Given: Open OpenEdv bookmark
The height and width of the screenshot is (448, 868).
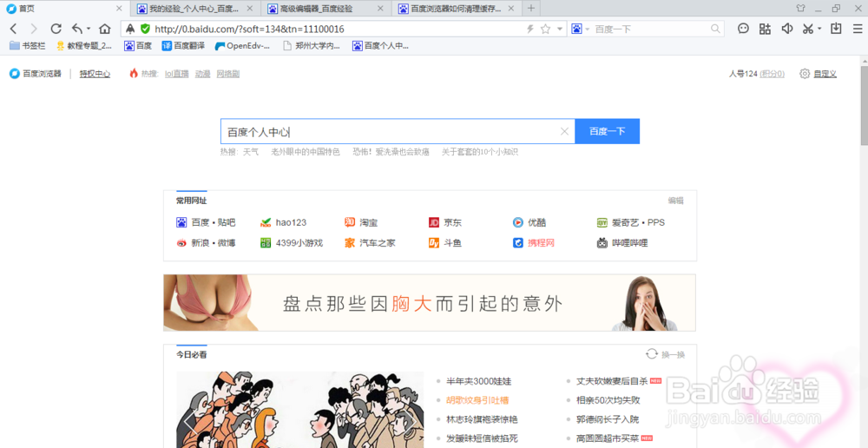Looking at the screenshot, I should [x=242, y=46].
